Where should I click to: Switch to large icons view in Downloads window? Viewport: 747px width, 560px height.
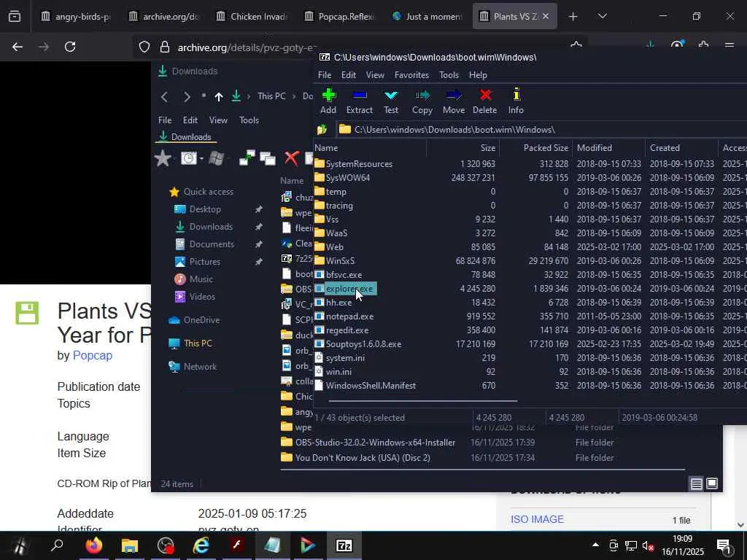tap(712, 483)
